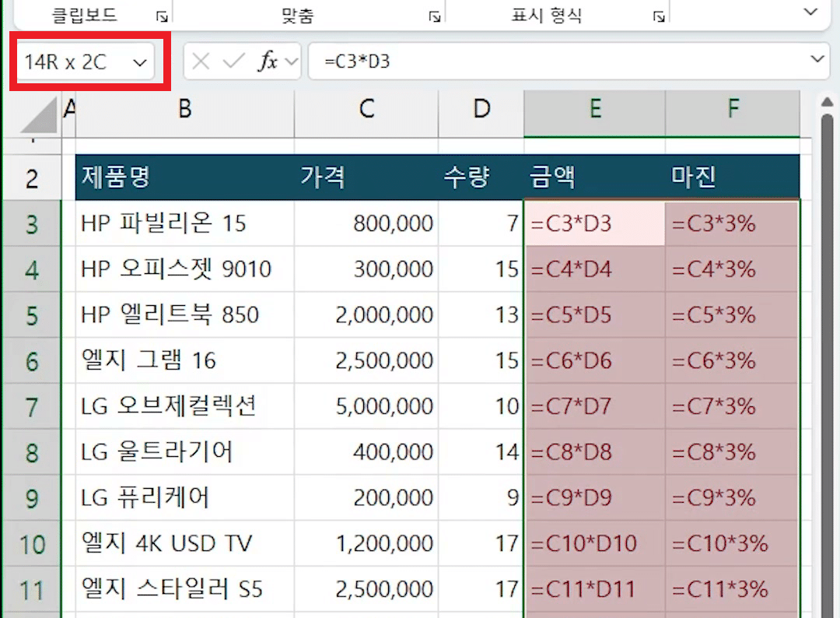Viewport: 840px width, 618px height.
Task: Open the number format (표시 형식) dialog launcher
Action: [x=659, y=16]
